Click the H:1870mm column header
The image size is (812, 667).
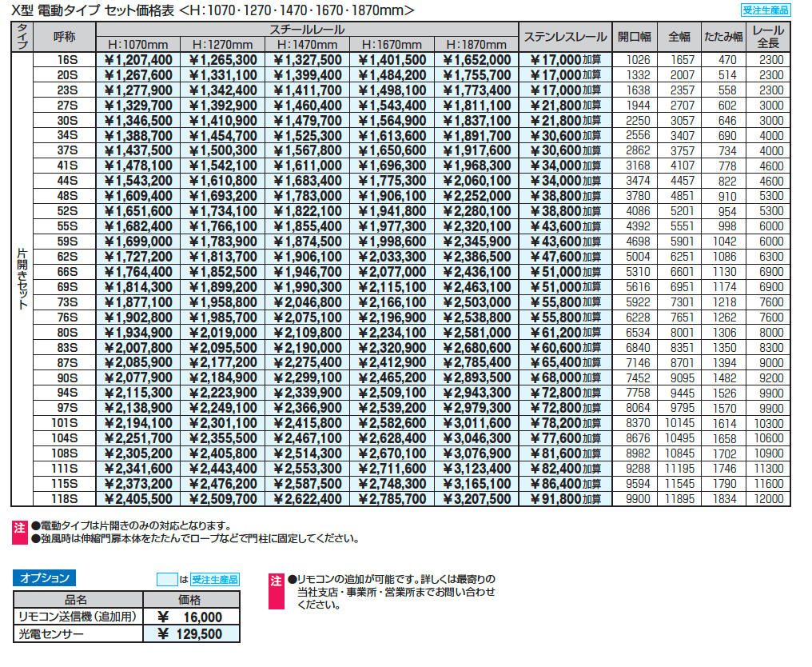[476, 45]
